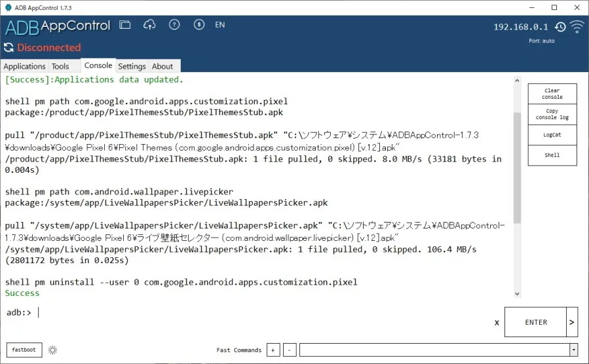Viewport: 589px width, 364px height.
Task: Click 'Applications data updated' success line
Action: point(94,80)
